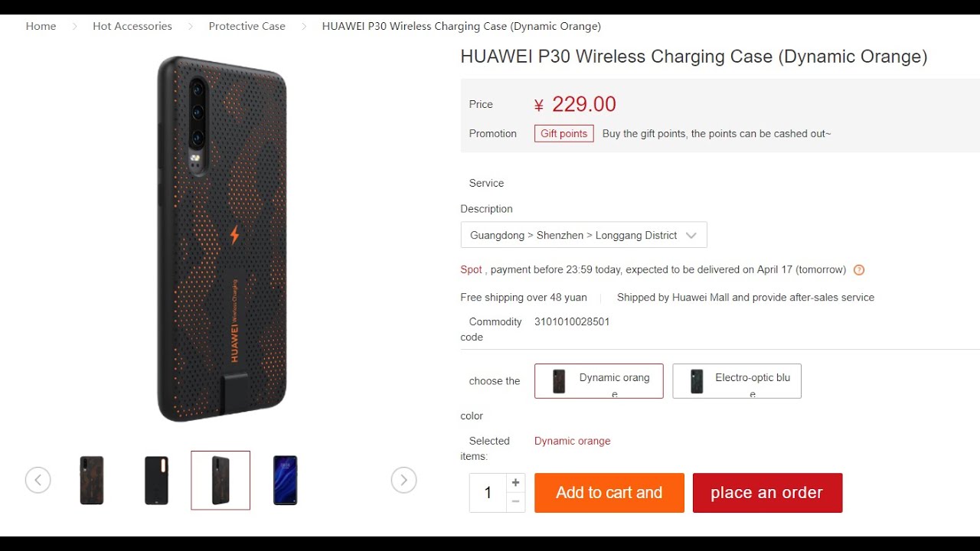980x551 pixels.
Task: Click the Add to cart button
Action: tap(609, 493)
